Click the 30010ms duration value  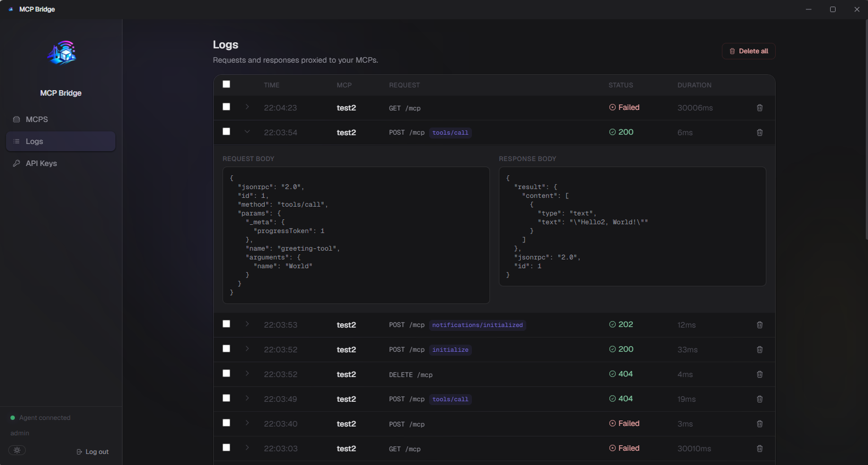[x=694, y=449]
